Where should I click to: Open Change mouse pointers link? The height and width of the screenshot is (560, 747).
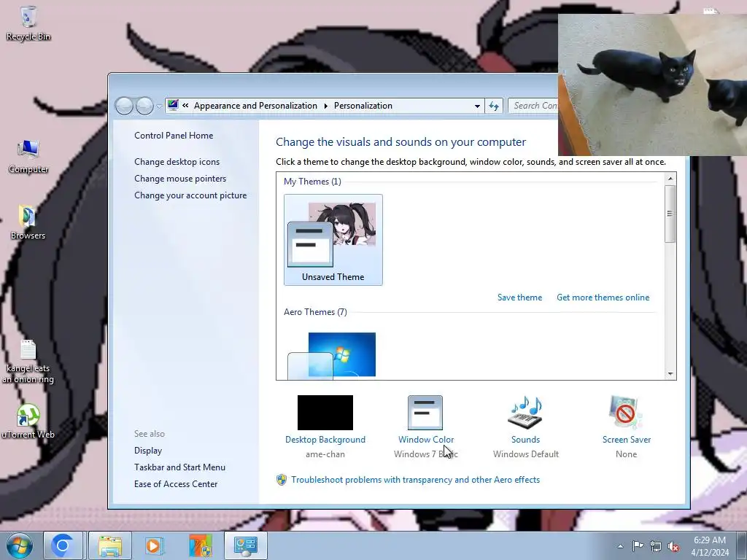[180, 179]
